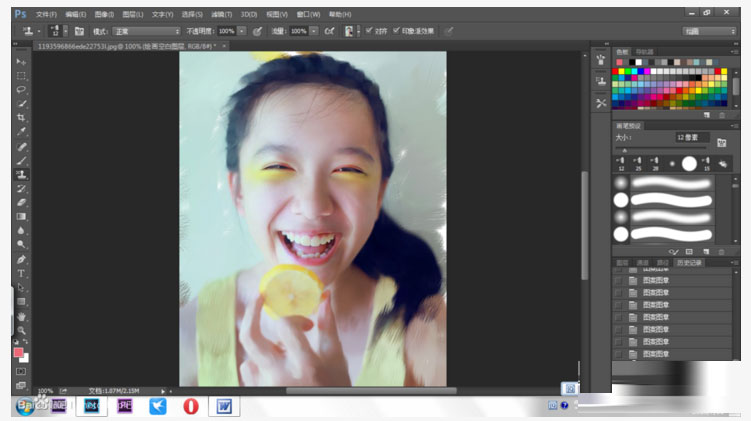Open the Image (图像) menu
751x421 pixels.
pos(104,15)
